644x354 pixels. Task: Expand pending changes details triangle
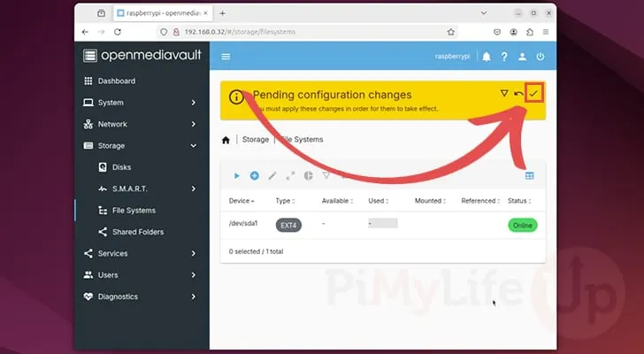[504, 93]
